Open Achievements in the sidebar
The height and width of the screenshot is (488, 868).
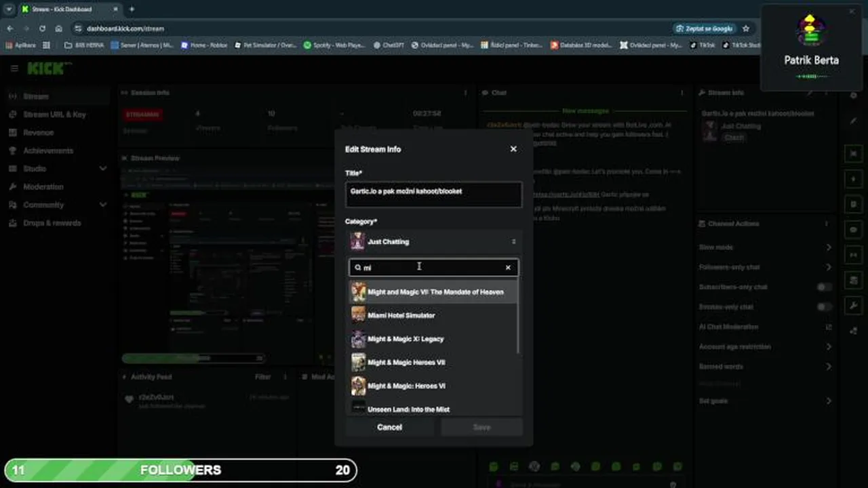coord(57,150)
